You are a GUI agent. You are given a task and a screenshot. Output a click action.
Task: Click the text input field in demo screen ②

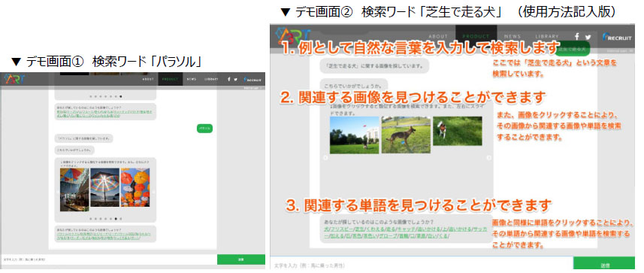tap(421, 265)
